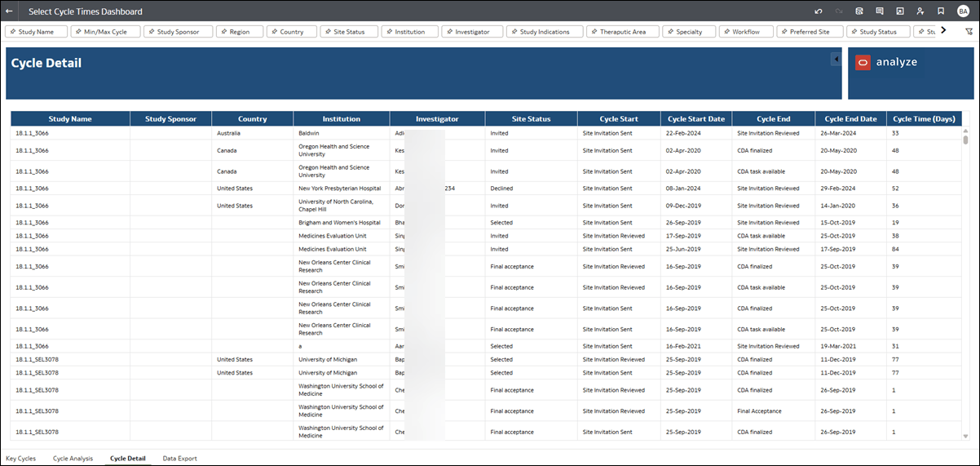Open the Institution filter chip
Screen dimensions: 980x466
point(409,32)
